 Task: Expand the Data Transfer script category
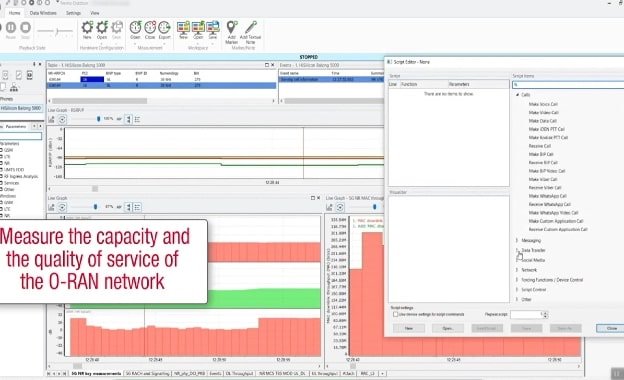click(x=517, y=250)
